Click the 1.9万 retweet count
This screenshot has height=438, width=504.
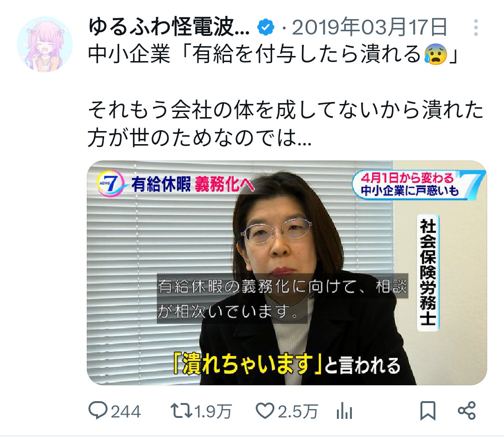(x=213, y=411)
